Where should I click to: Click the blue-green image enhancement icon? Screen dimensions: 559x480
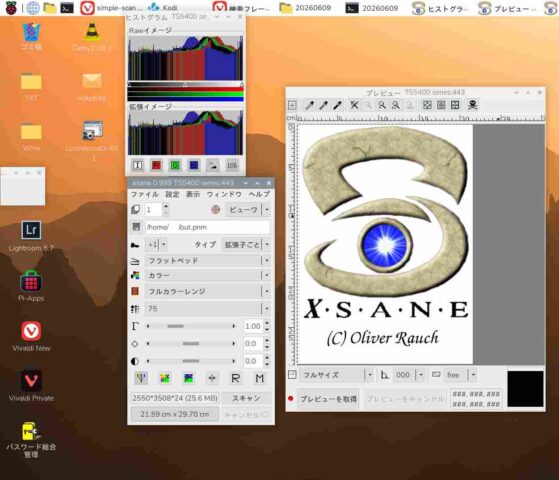tap(188, 378)
